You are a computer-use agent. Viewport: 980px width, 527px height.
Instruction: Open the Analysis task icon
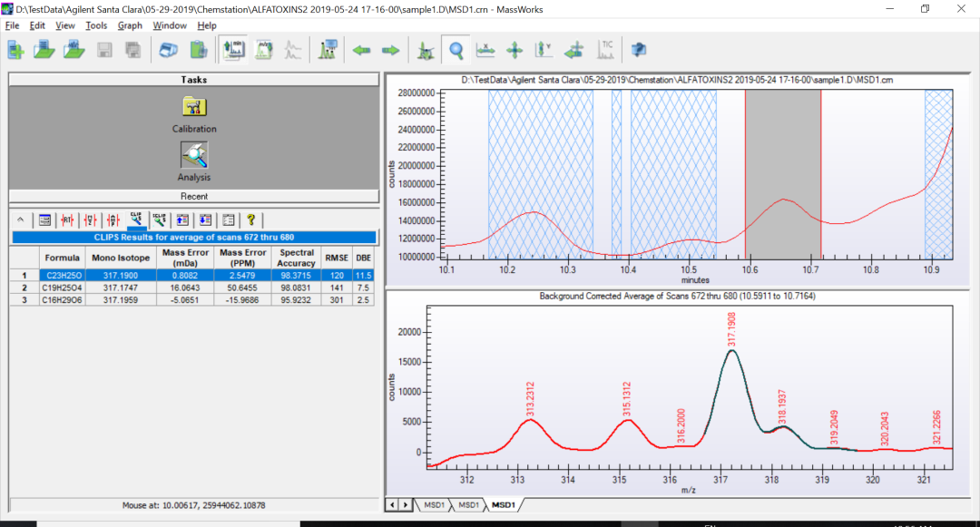[194, 155]
